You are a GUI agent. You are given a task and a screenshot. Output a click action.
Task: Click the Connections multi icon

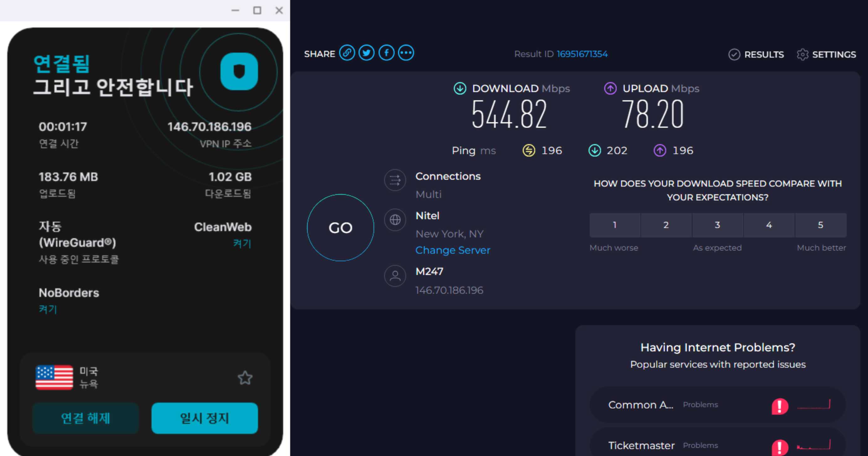[395, 180]
